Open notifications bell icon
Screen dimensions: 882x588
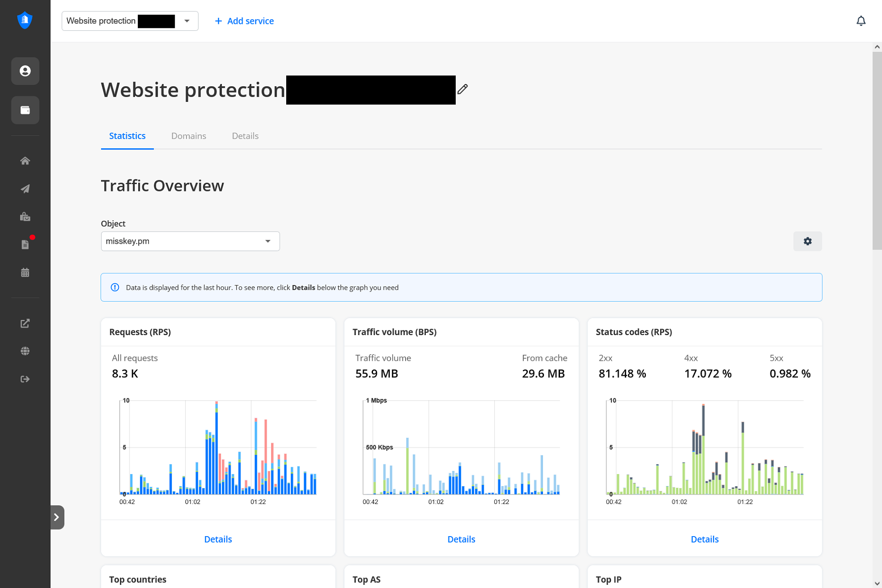coord(861,21)
